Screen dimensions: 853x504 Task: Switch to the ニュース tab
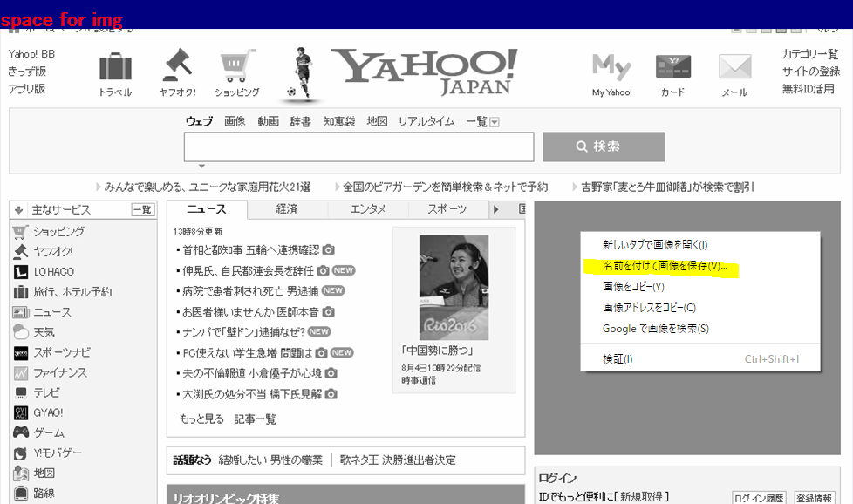click(207, 209)
